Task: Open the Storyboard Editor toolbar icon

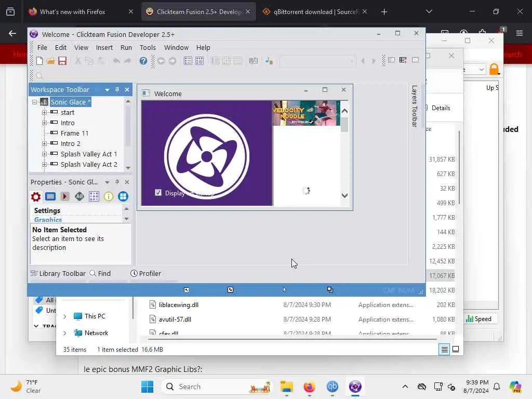Action: 188,61
